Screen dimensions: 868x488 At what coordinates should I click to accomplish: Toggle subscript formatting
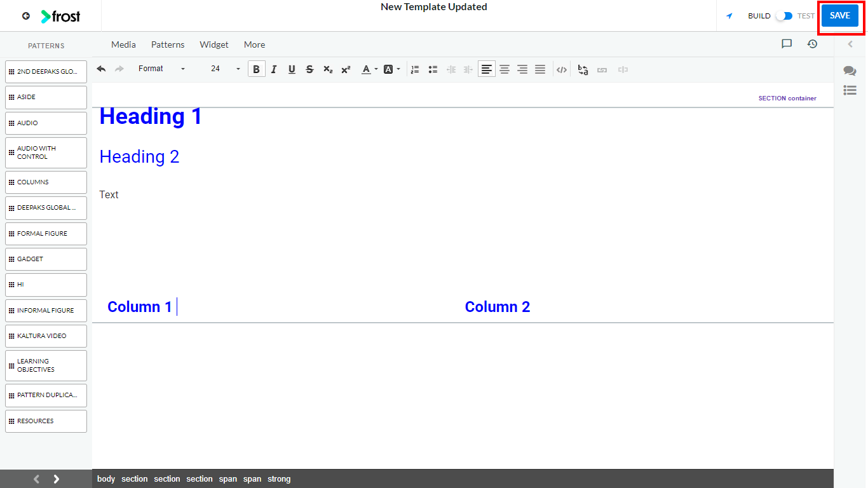(x=328, y=69)
